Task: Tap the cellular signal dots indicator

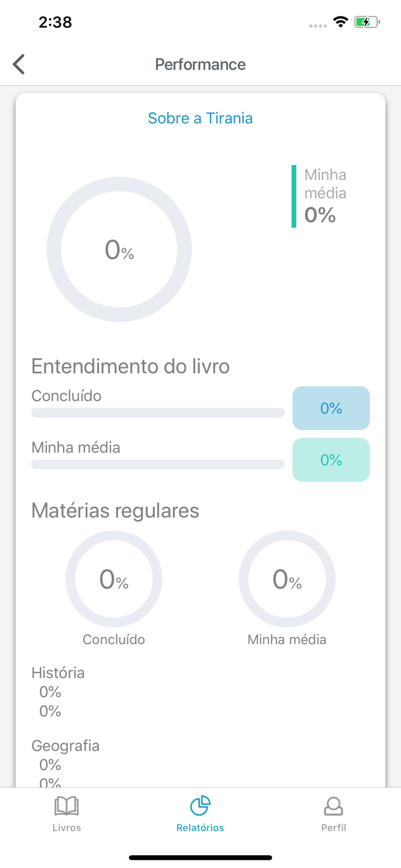Action: tap(318, 25)
